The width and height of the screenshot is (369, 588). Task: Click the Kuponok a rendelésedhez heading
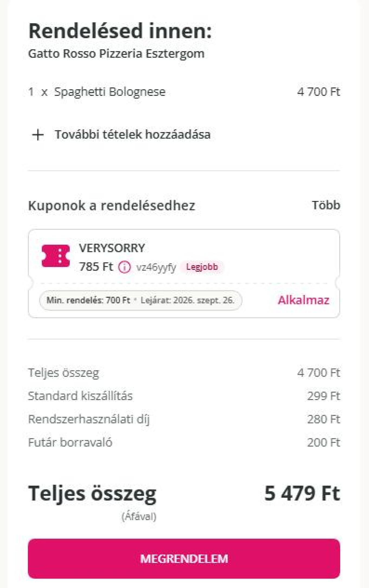click(112, 206)
